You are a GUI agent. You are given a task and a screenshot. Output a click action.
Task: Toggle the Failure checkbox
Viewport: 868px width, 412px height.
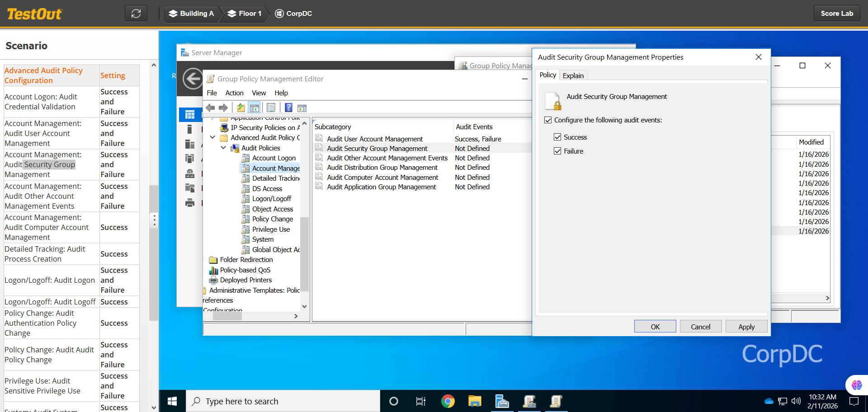pos(558,151)
